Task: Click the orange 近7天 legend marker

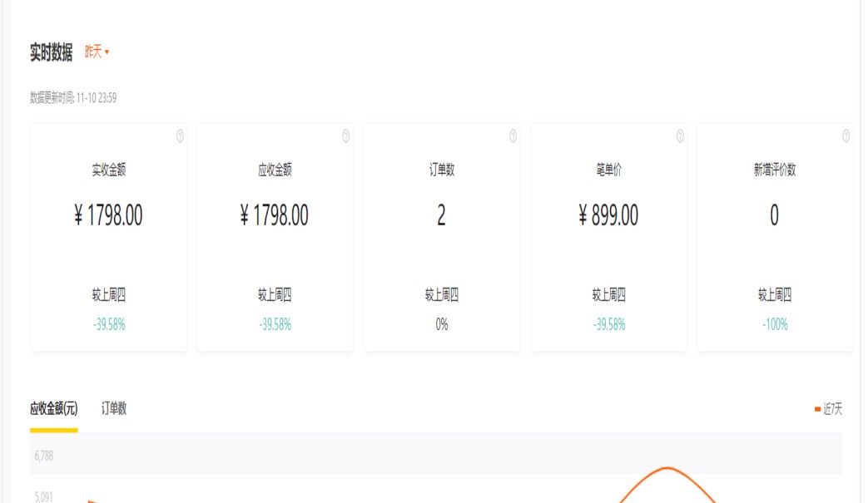Action: [817, 409]
